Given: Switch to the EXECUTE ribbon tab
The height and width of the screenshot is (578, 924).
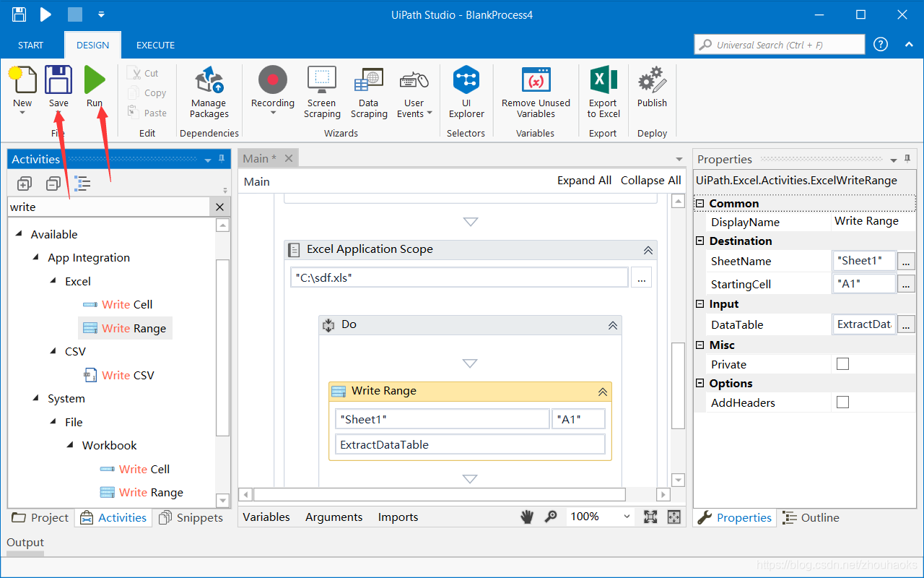Looking at the screenshot, I should [155, 45].
